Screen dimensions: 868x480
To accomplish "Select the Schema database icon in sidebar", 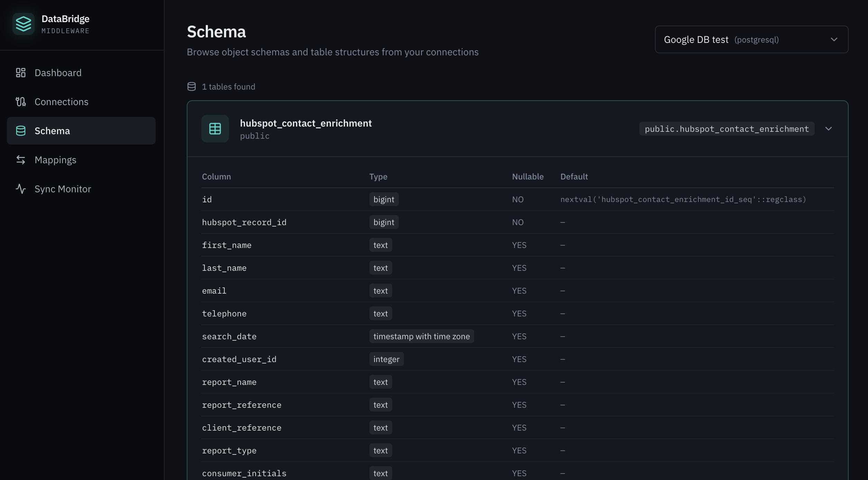I will point(20,131).
